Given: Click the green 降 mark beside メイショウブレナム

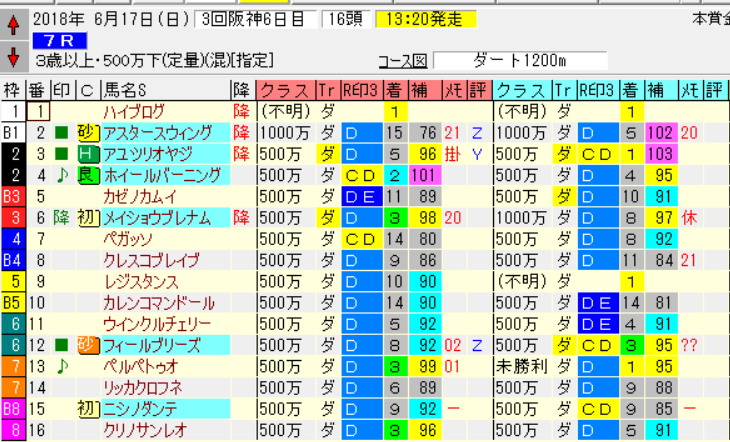Looking at the screenshot, I should [x=62, y=218].
